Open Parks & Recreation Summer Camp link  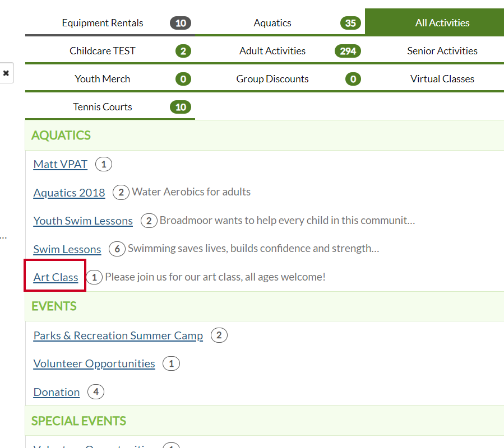point(118,335)
